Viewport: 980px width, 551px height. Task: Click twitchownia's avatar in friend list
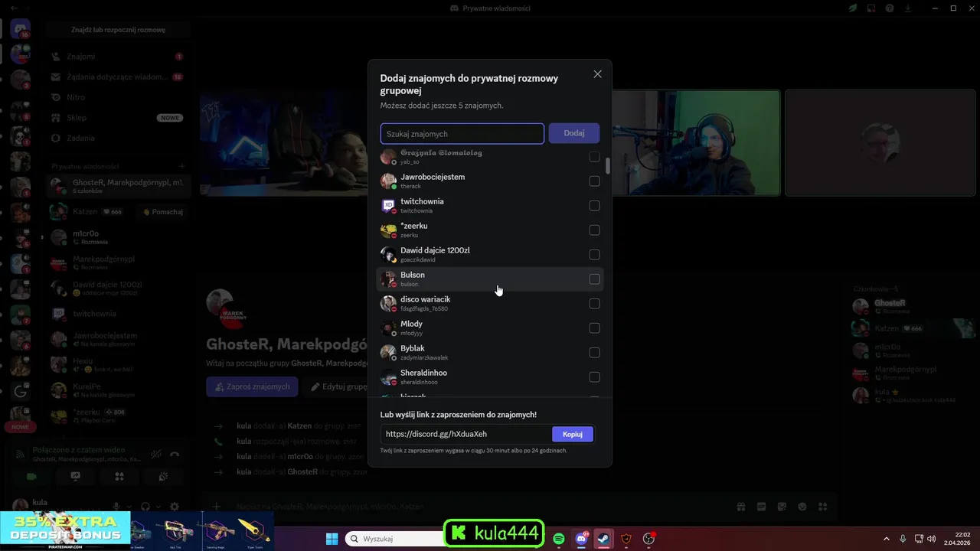[388, 205]
